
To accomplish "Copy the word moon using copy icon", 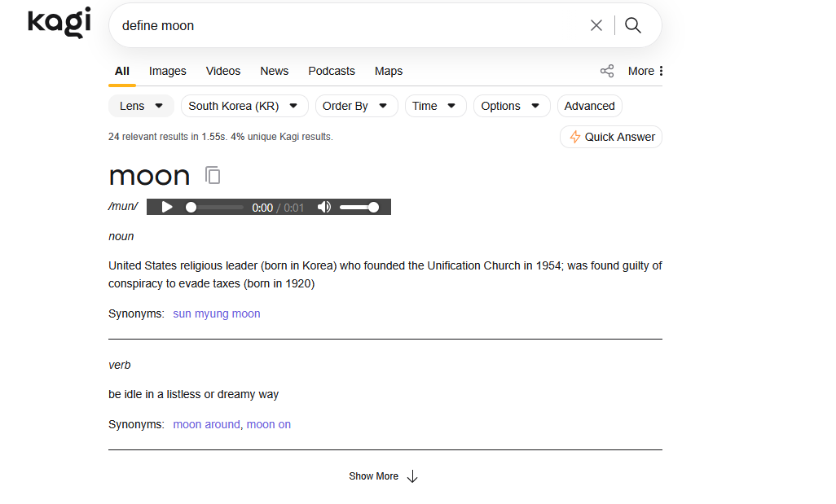I will [x=213, y=175].
